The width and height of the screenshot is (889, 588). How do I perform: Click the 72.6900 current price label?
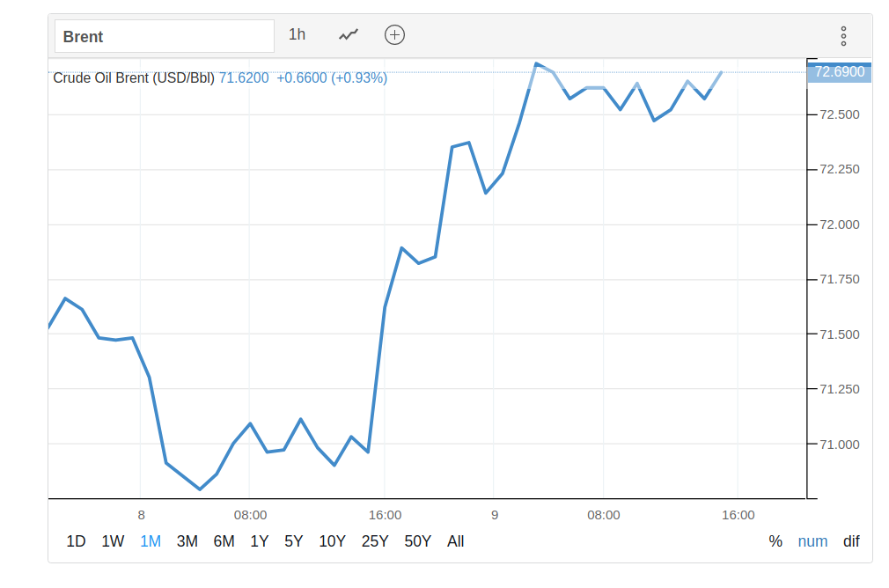click(839, 72)
